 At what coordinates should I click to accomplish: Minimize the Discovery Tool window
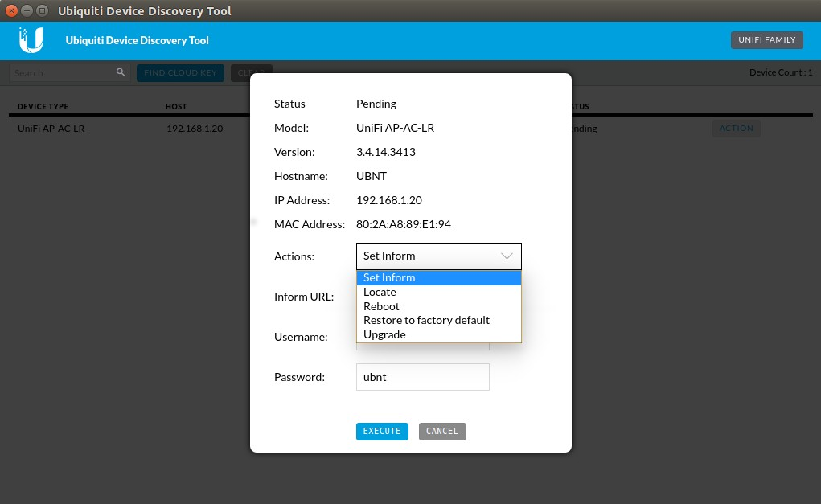(27, 10)
